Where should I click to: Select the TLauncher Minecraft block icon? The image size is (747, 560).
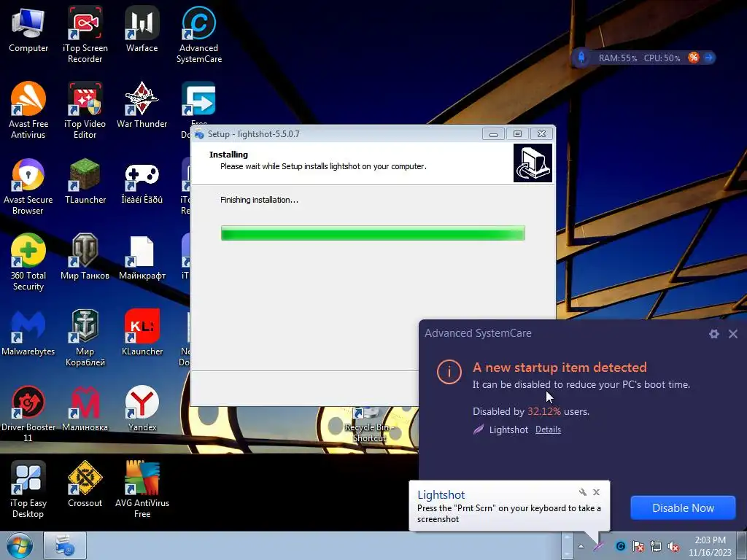85,182
